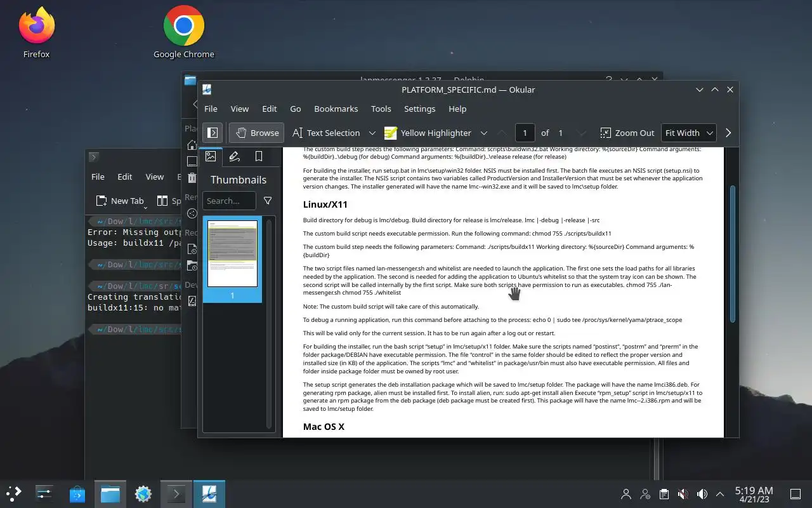Click the 'Usage: buildx11' terminal line
The height and width of the screenshot is (508, 812).
135,243
